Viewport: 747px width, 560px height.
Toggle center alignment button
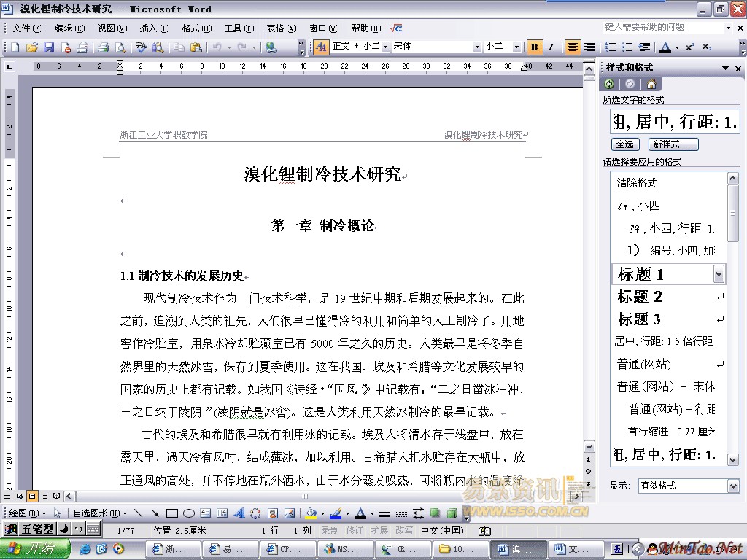(573, 47)
